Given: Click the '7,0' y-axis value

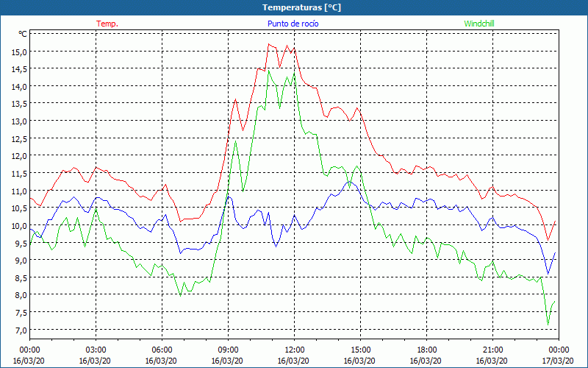Looking at the screenshot, I should point(21,330).
